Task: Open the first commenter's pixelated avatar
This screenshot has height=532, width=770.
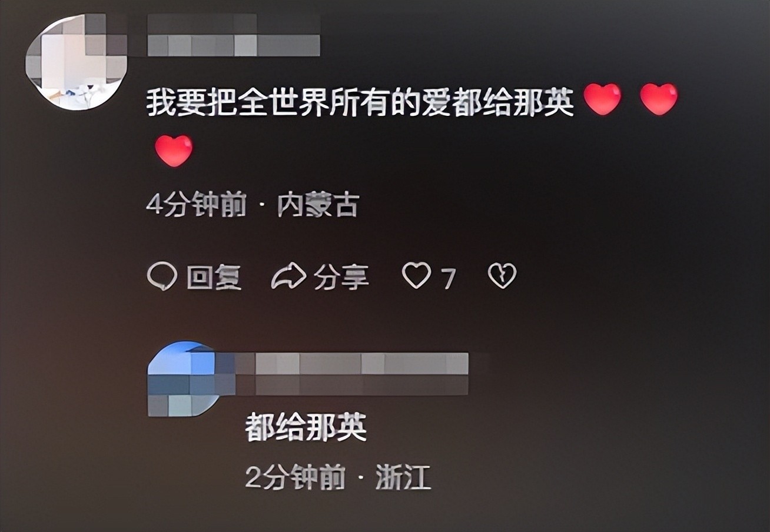Action: click(77, 62)
